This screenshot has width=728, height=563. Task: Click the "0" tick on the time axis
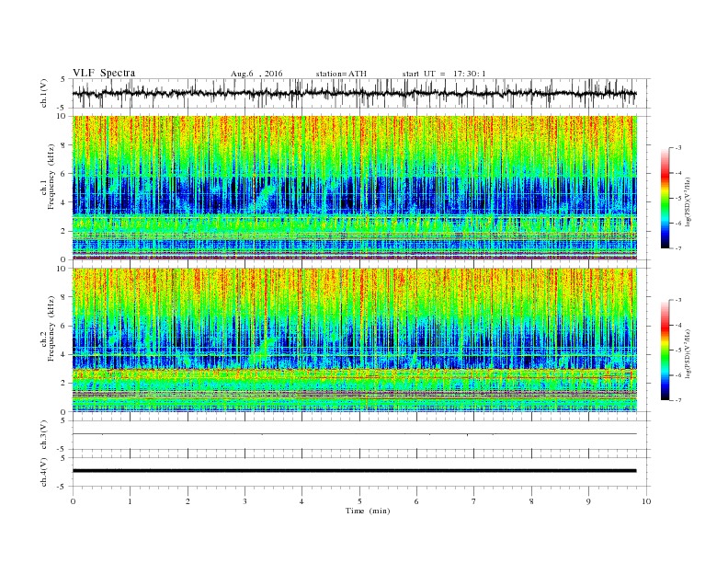[x=73, y=501]
